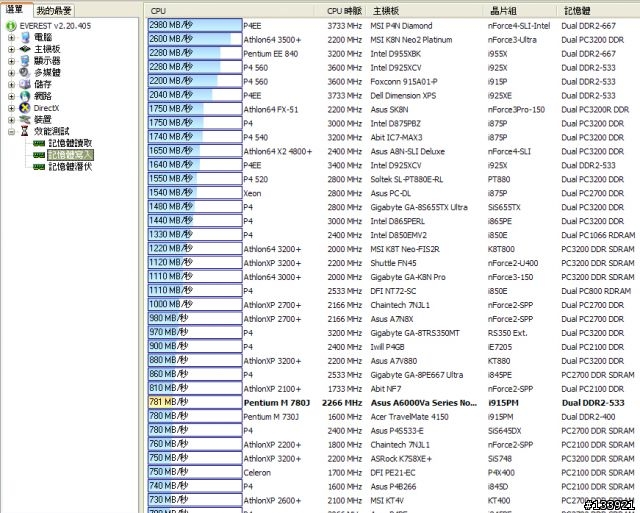Click the Pentium M 730J CPU entry
This screenshot has height=513, width=640.
(271, 417)
